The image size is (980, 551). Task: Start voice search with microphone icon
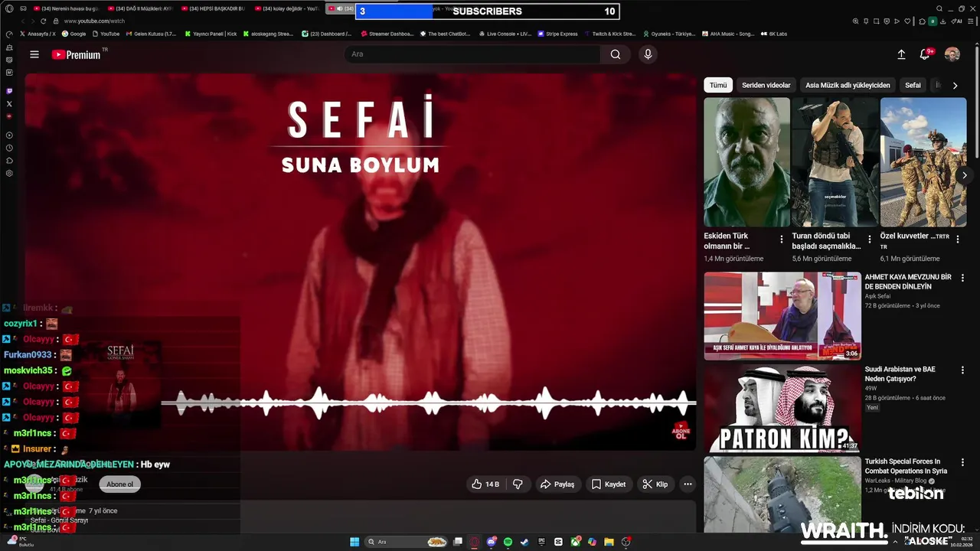click(x=648, y=54)
